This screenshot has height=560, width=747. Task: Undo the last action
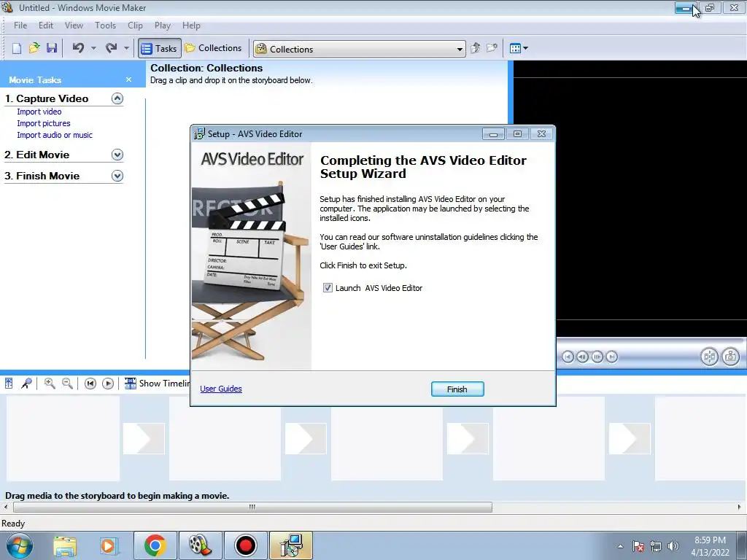(79, 48)
